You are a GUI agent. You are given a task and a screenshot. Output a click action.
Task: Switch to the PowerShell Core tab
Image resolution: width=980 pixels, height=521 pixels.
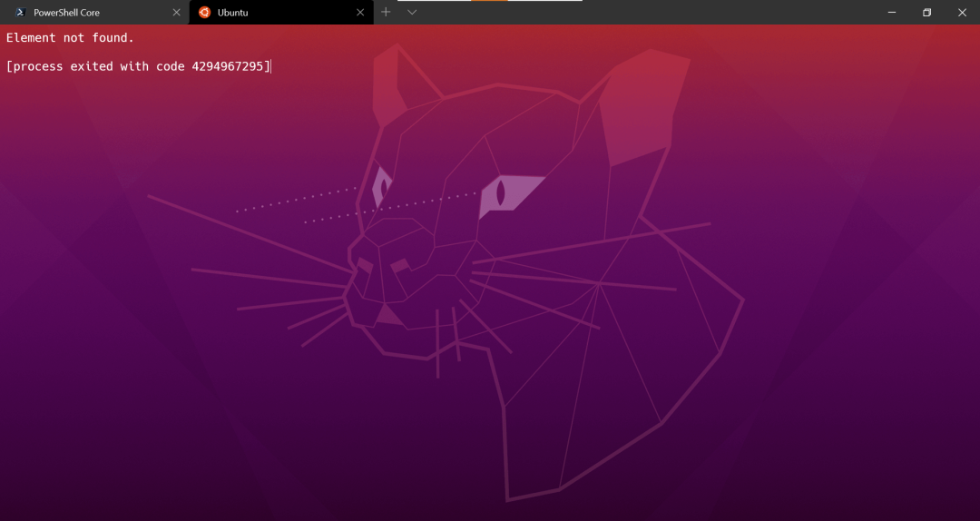tap(93, 13)
